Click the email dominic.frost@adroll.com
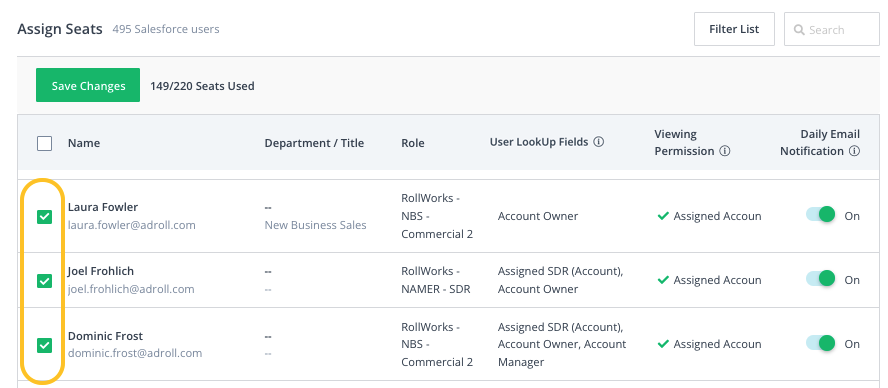Image resolution: width=888 pixels, height=388 pixels. coord(135,353)
